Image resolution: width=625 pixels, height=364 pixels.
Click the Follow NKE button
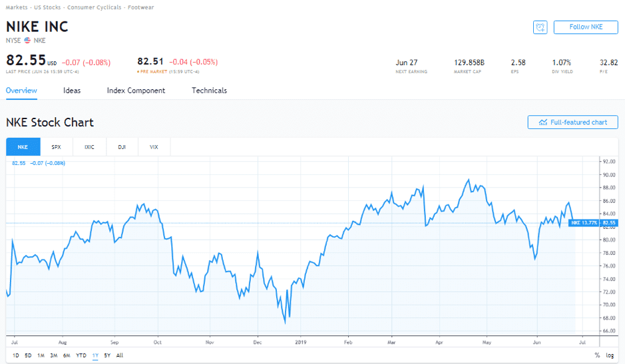[x=585, y=27]
